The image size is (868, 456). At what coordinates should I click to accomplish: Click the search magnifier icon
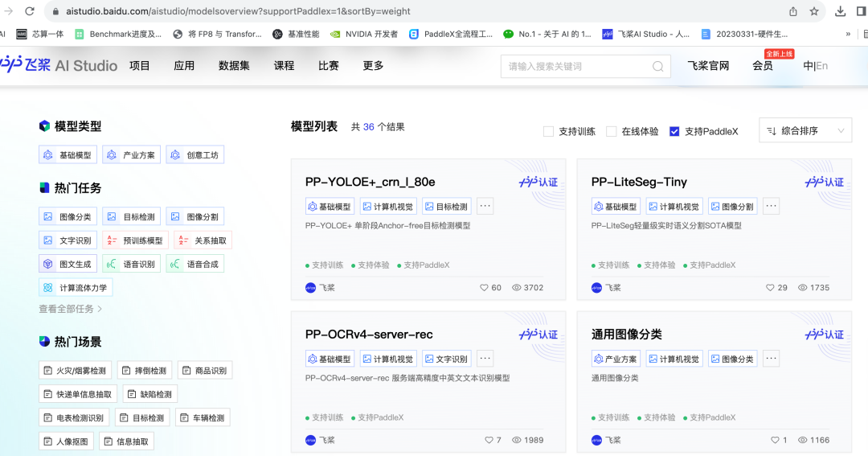point(657,67)
